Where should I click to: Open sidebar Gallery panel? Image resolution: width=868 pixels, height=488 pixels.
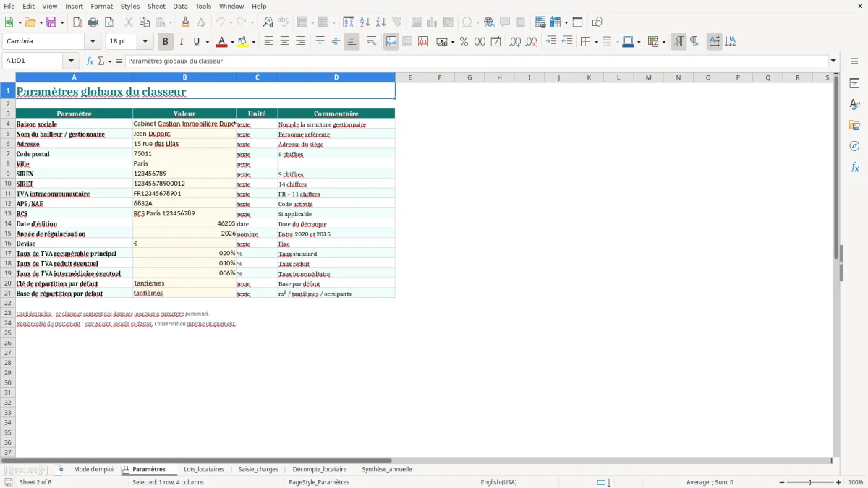(x=854, y=125)
